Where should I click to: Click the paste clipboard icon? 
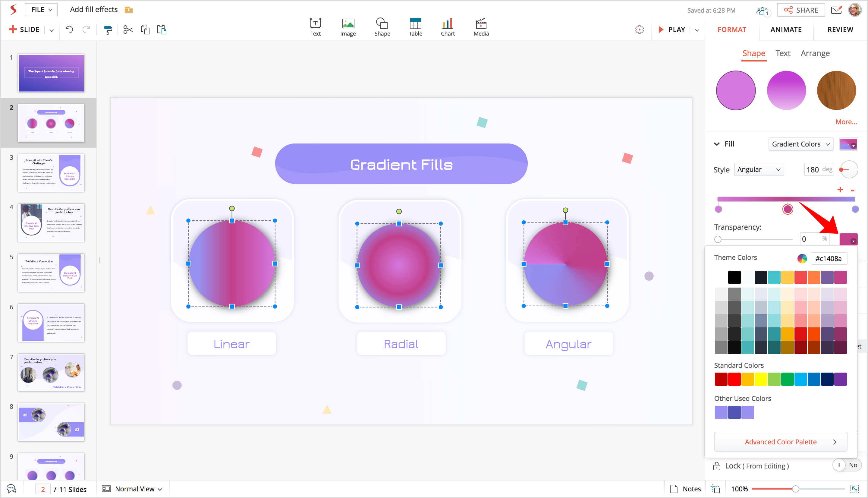tap(162, 30)
